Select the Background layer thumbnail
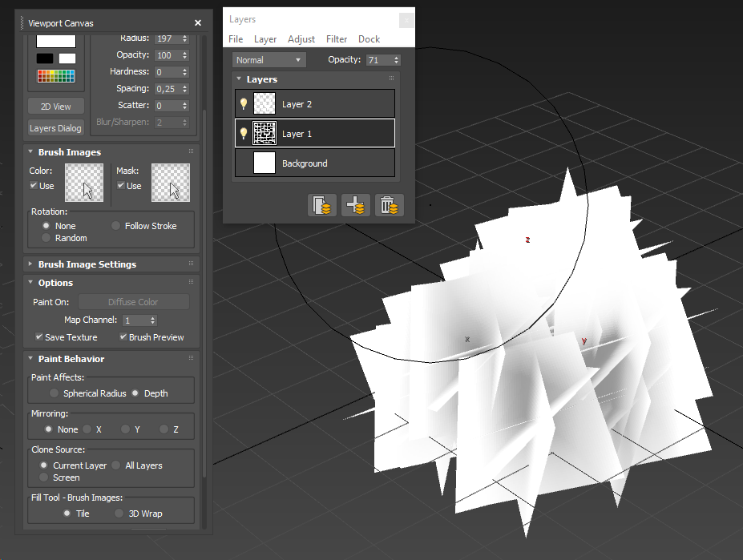Image resolution: width=743 pixels, height=560 pixels. pos(264,163)
